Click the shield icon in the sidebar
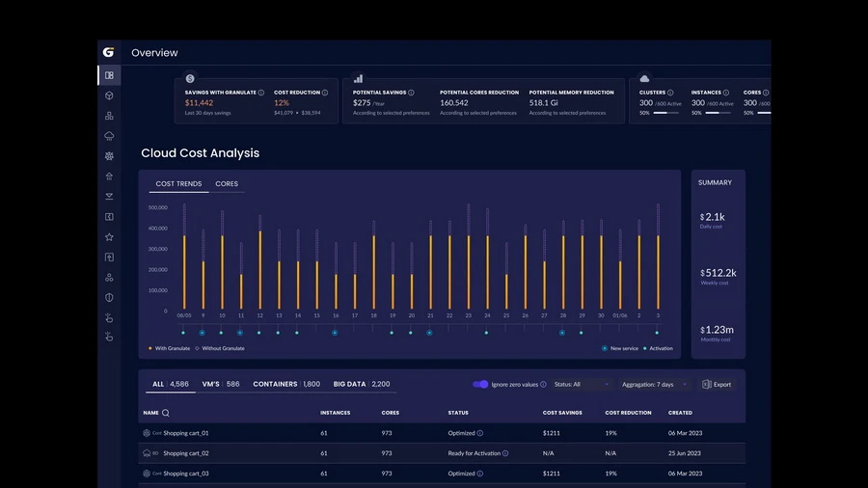 click(109, 297)
